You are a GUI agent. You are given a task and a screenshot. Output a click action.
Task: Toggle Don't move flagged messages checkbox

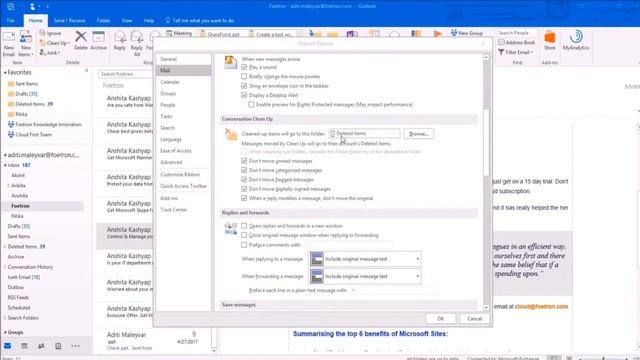244,180
